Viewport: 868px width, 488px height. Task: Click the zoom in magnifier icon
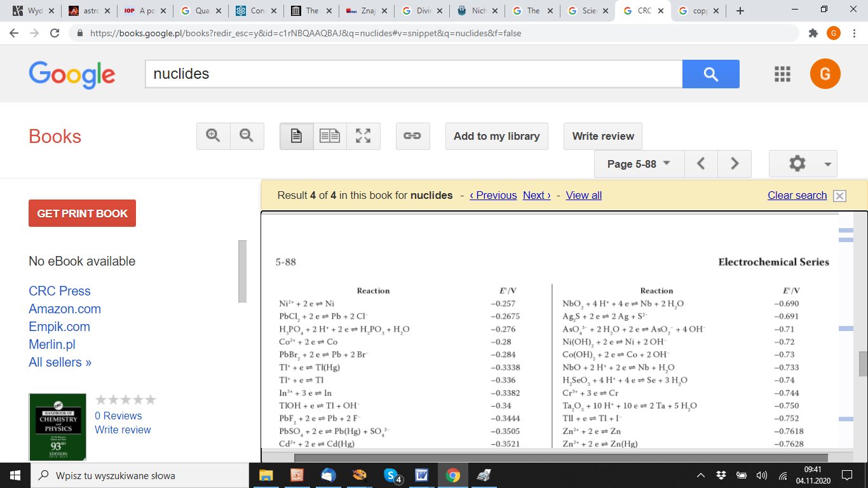tap(213, 136)
